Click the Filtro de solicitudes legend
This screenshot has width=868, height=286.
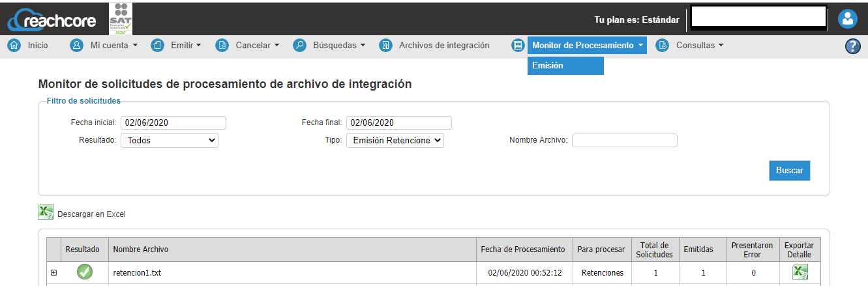click(x=83, y=101)
